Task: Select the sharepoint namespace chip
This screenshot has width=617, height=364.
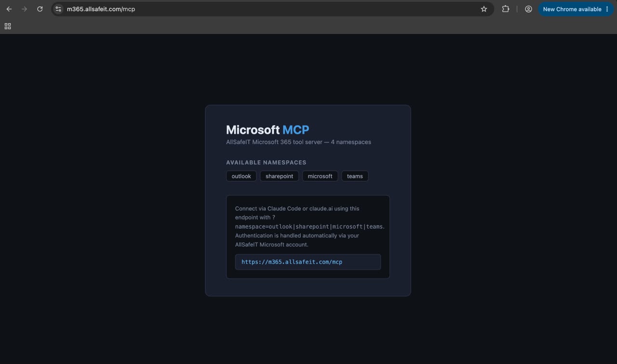Action: click(x=280, y=176)
